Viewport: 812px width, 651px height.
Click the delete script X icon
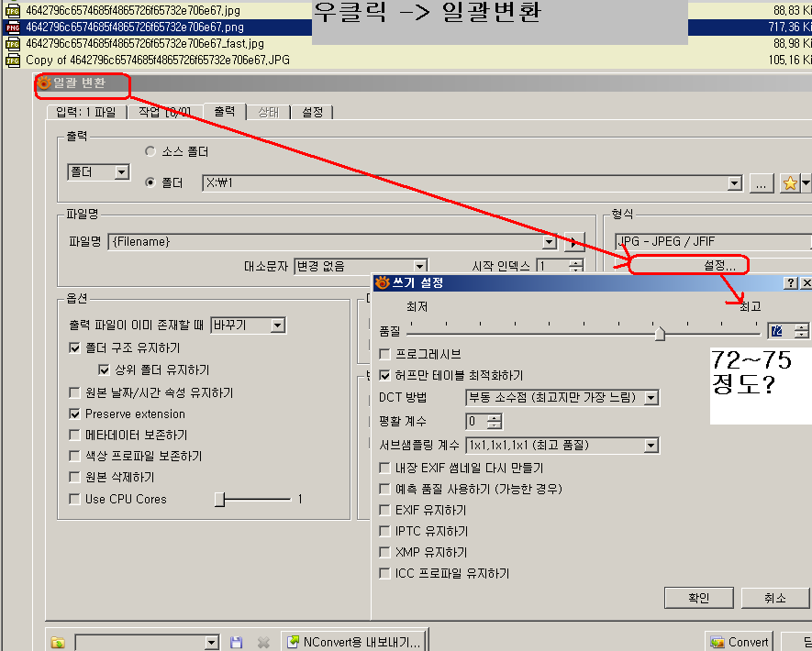pos(263,642)
